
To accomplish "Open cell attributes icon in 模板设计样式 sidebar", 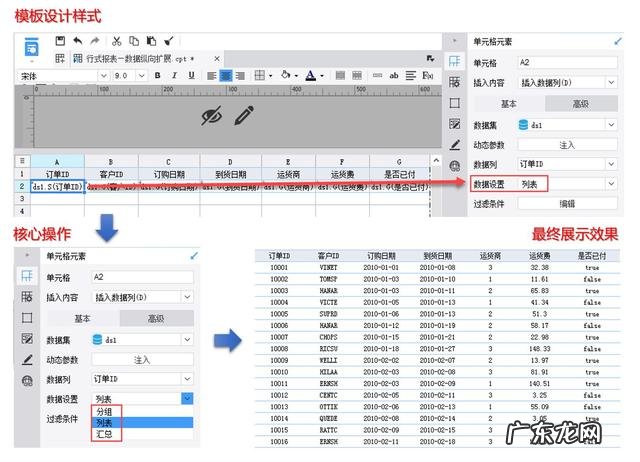I will 455,82.
